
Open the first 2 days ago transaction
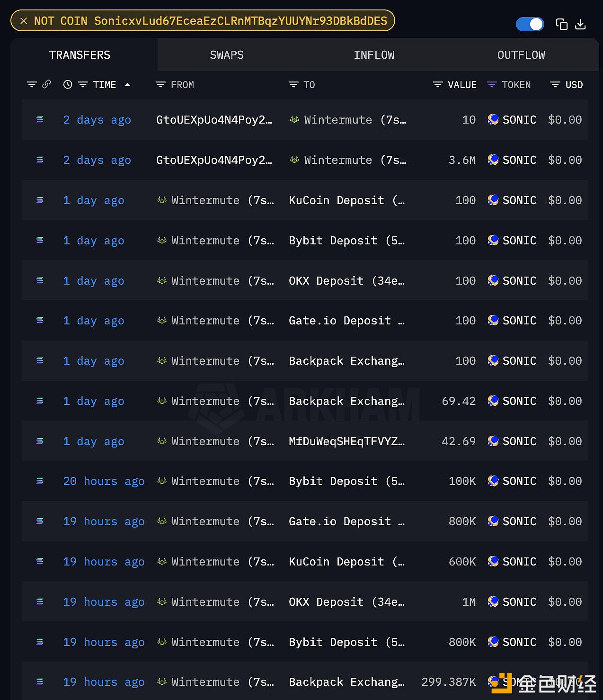coord(97,120)
